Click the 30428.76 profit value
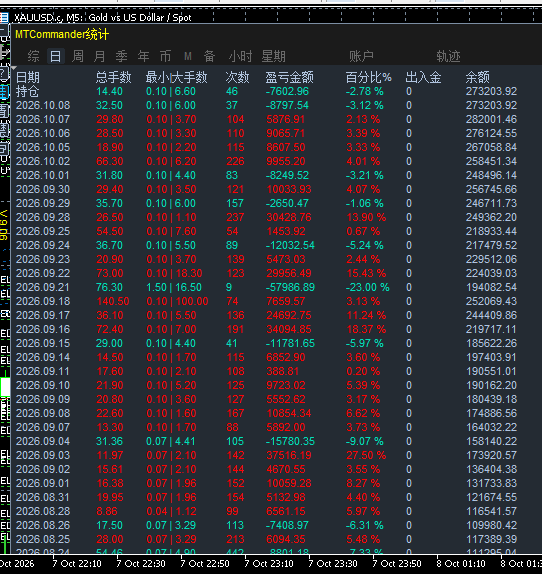This screenshot has height=574, width=542. (x=289, y=217)
